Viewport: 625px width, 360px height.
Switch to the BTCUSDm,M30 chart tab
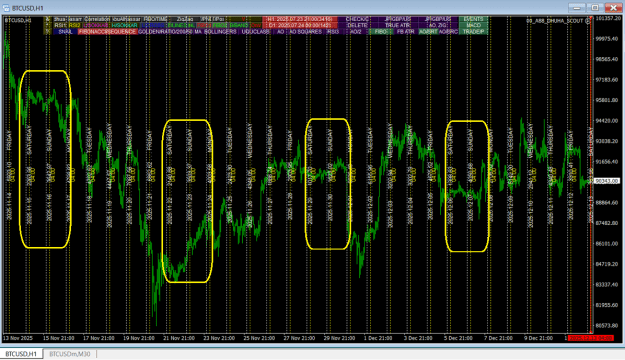click(70, 354)
